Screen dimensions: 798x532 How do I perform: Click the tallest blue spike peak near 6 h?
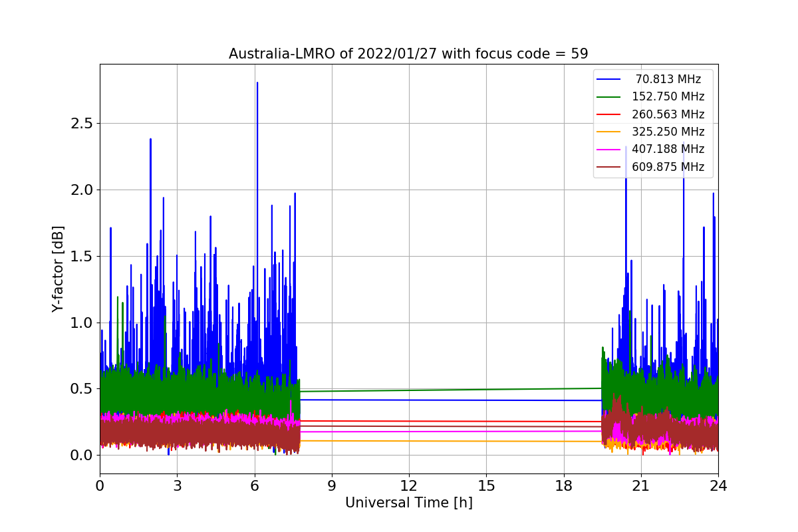257,83
